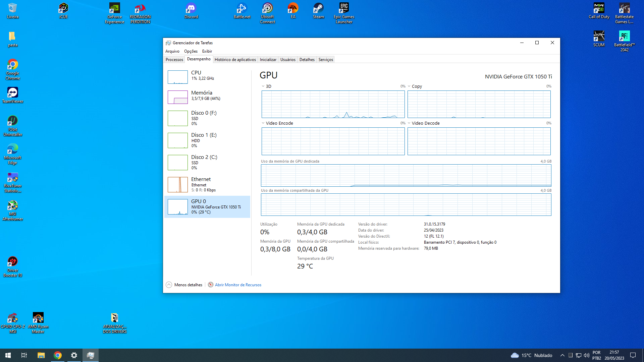
Task: Select Disco 2 (C:) in sidebar
Action: pos(207,162)
